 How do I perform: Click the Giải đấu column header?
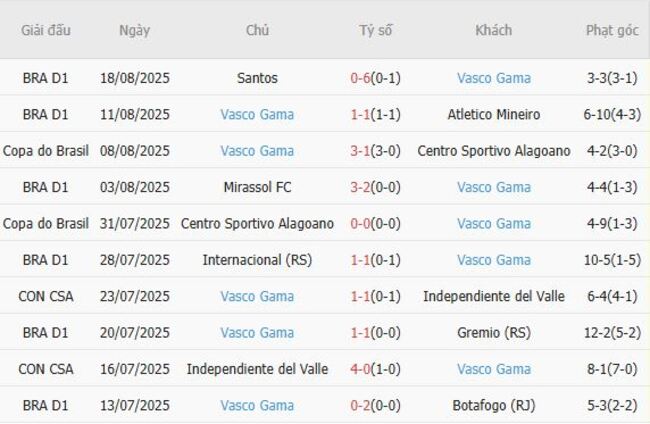[46, 30]
